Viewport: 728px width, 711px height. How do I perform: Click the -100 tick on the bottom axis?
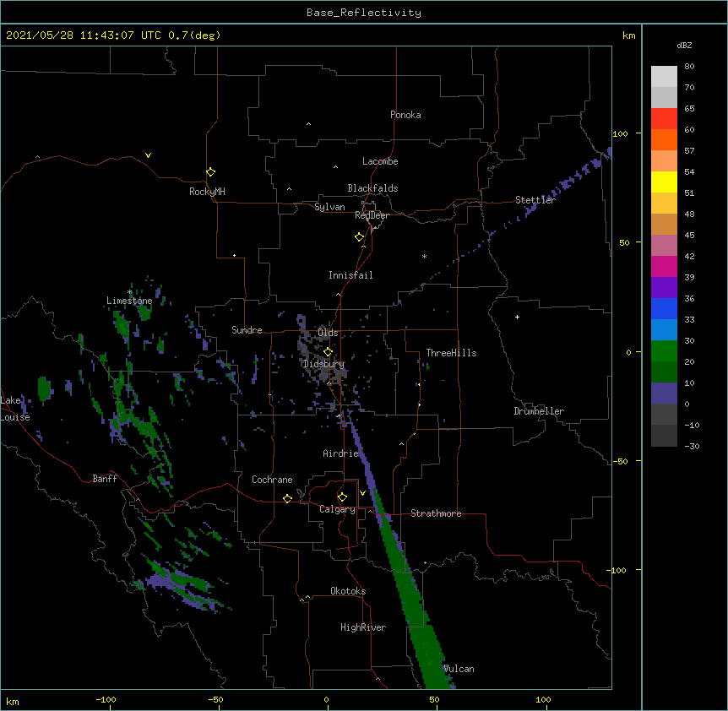click(106, 699)
